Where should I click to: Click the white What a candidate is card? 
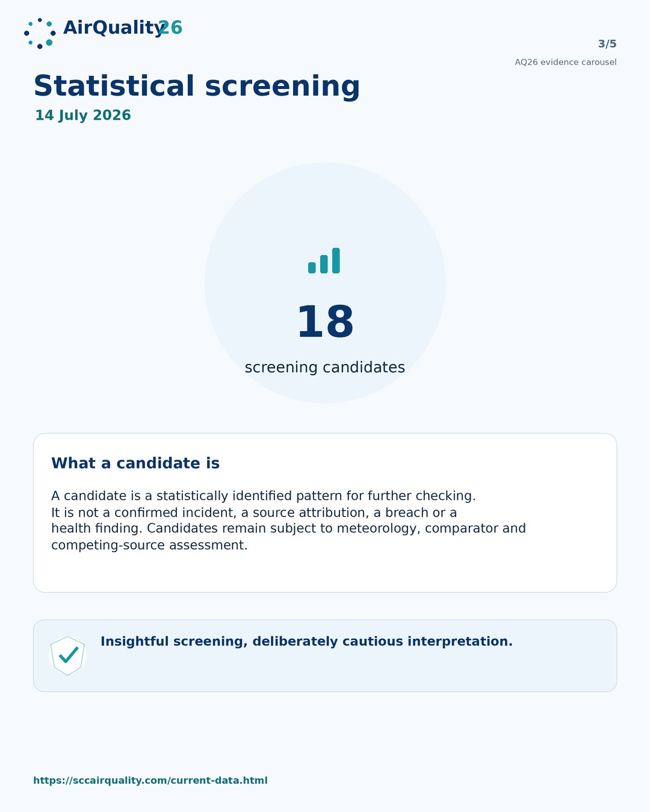tap(325, 513)
